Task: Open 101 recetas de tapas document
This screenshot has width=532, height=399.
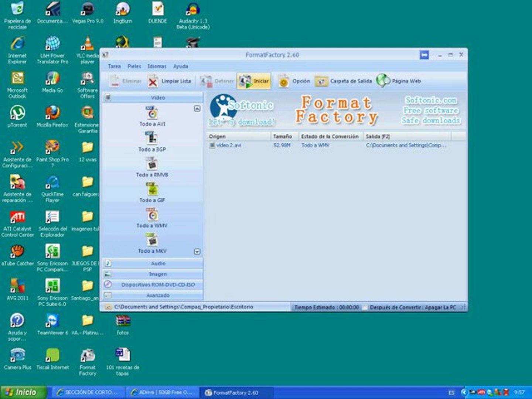Action: 123,362
